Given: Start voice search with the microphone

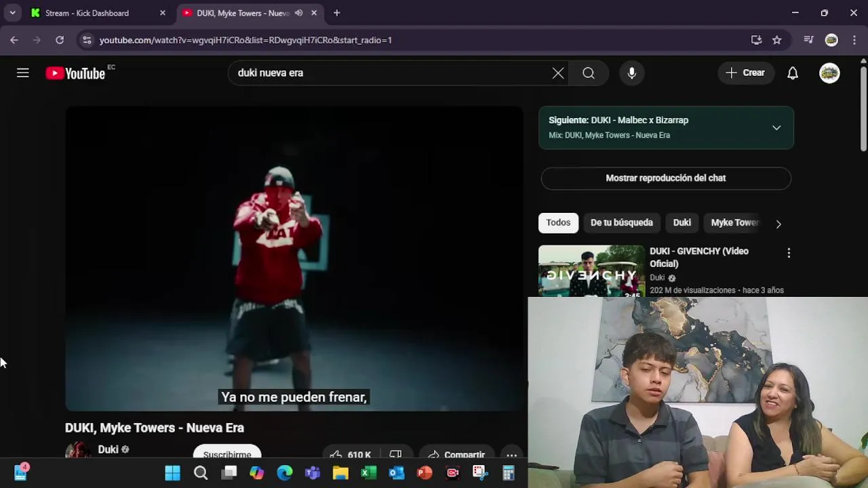Looking at the screenshot, I should 632,73.
